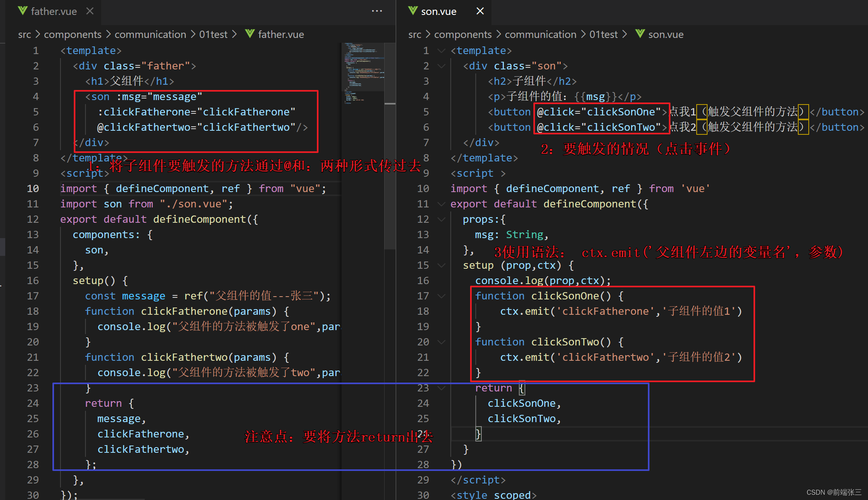The image size is (868, 500).
Task: Click 'const message' declaration in father.vue
Action: [208, 296]
